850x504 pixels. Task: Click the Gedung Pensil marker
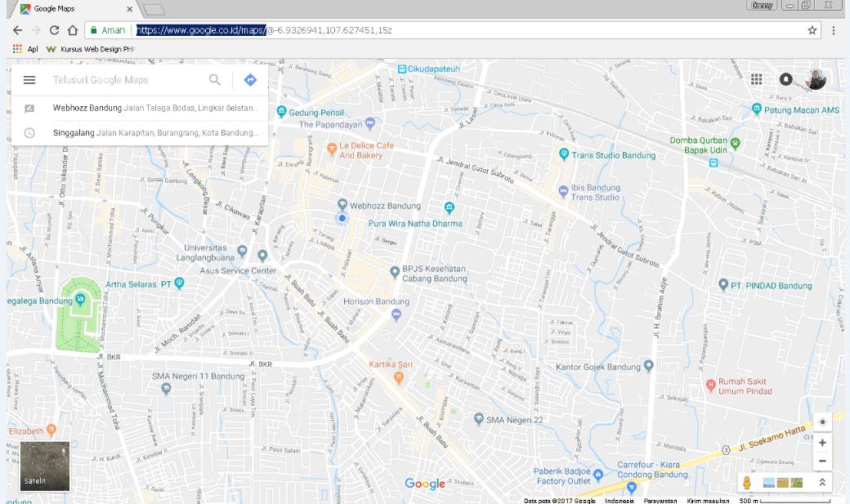point(281,112)
